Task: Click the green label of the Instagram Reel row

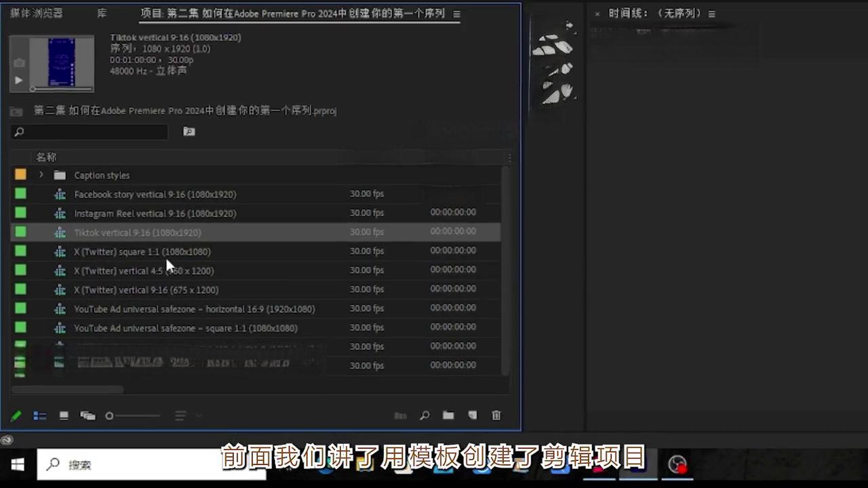Action: [20, 213]
